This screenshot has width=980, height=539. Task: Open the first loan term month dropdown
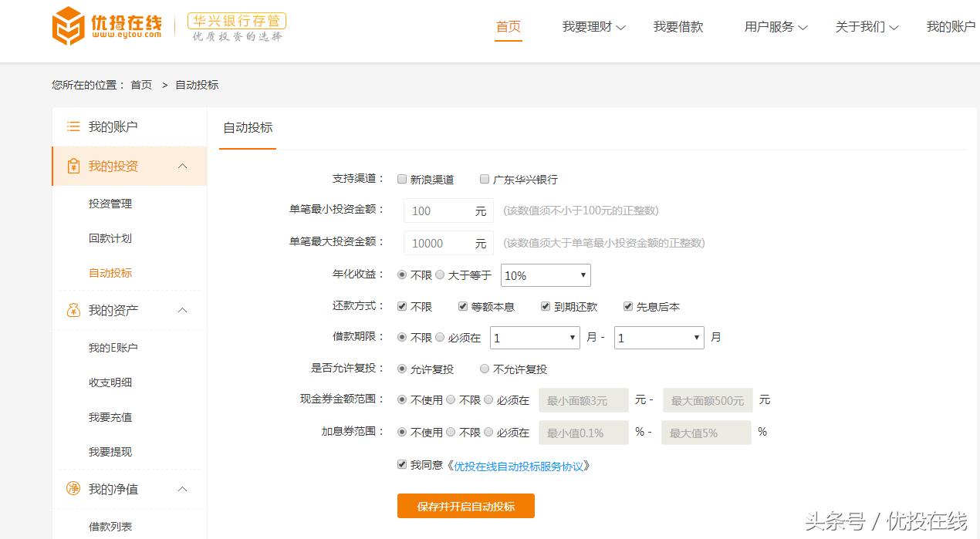click(x=535, y=337)
